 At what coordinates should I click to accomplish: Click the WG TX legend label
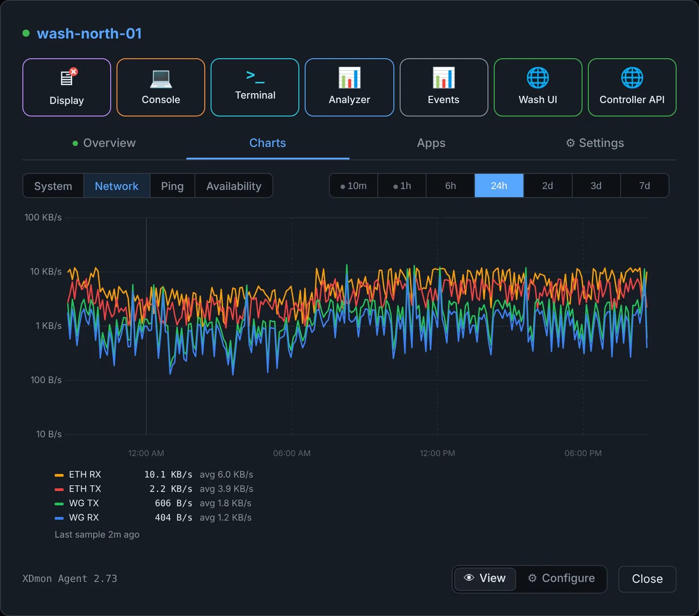pos(84,503)
